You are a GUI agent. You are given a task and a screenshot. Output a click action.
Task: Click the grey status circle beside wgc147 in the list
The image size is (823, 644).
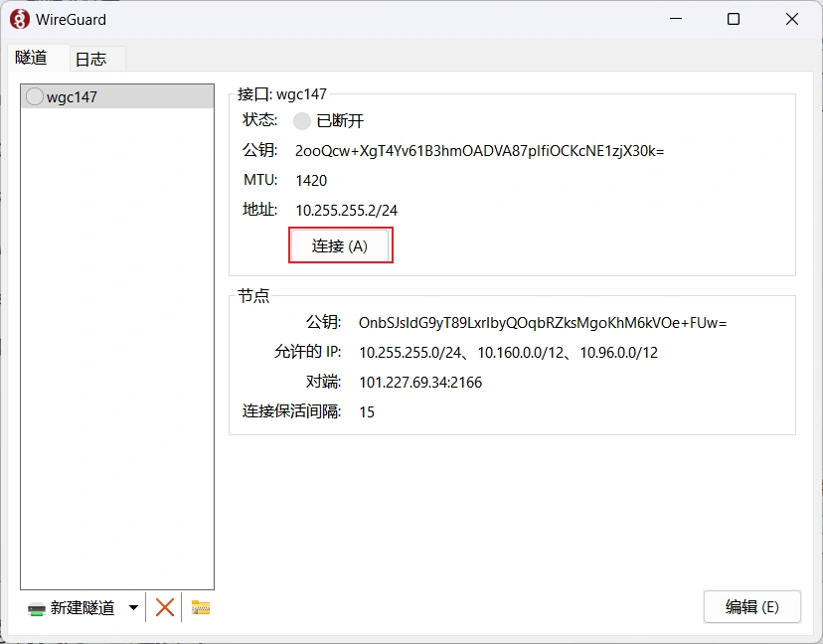(x=35, y=96)
